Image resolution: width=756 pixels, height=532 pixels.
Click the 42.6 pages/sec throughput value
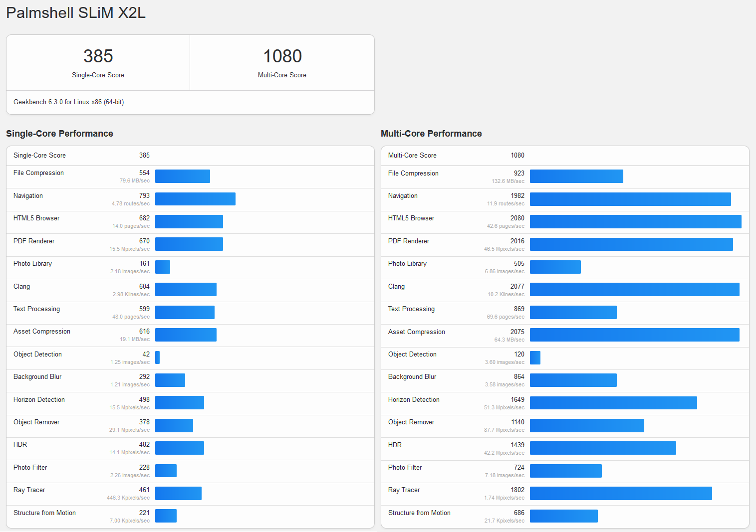pos(505,226)
